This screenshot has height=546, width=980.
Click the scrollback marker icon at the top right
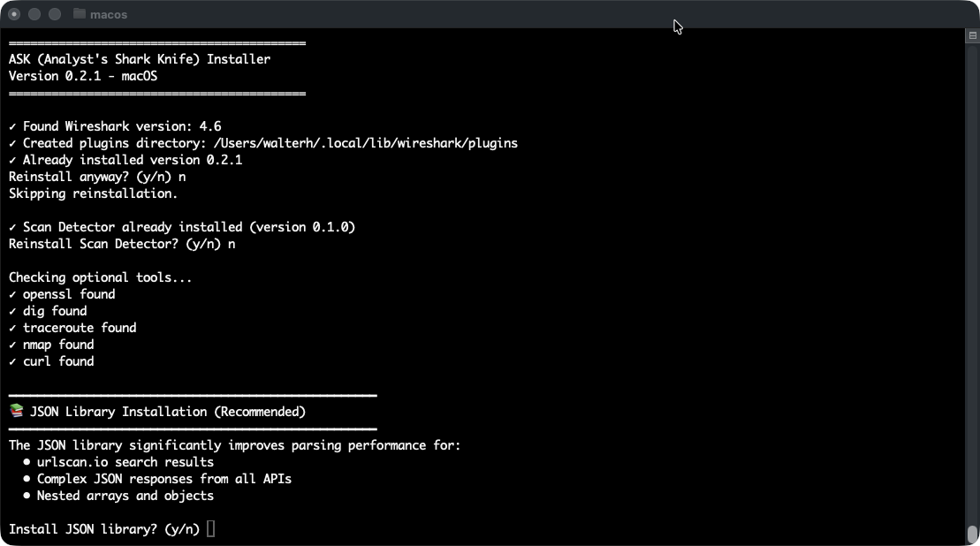[x=973, y=35]
